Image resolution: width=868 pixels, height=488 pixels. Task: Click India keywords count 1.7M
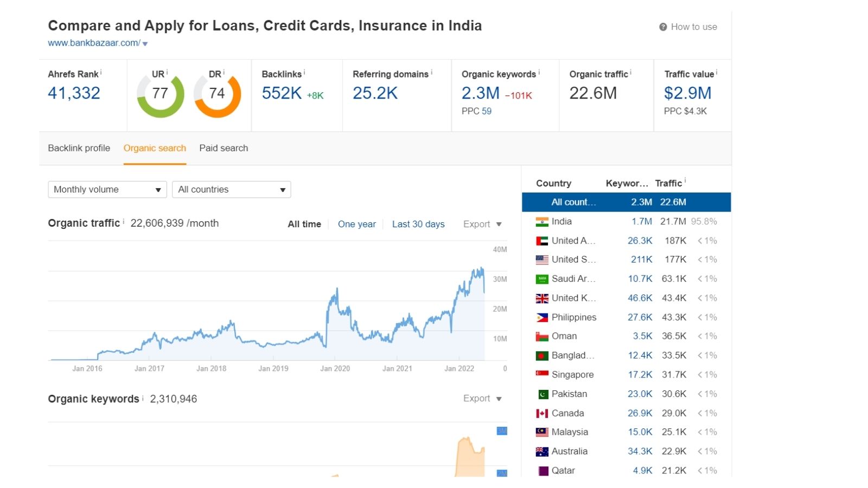pos(642,222)
